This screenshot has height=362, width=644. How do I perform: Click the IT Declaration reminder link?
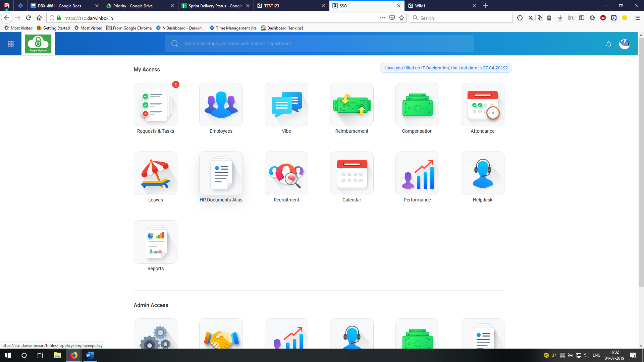click(446, 68)
